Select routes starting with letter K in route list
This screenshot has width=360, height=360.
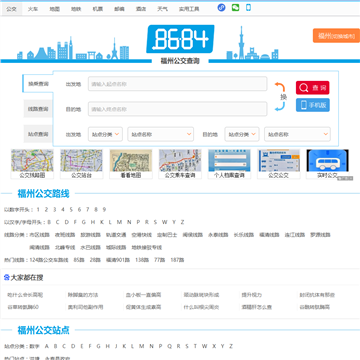(x=102, y=222)
